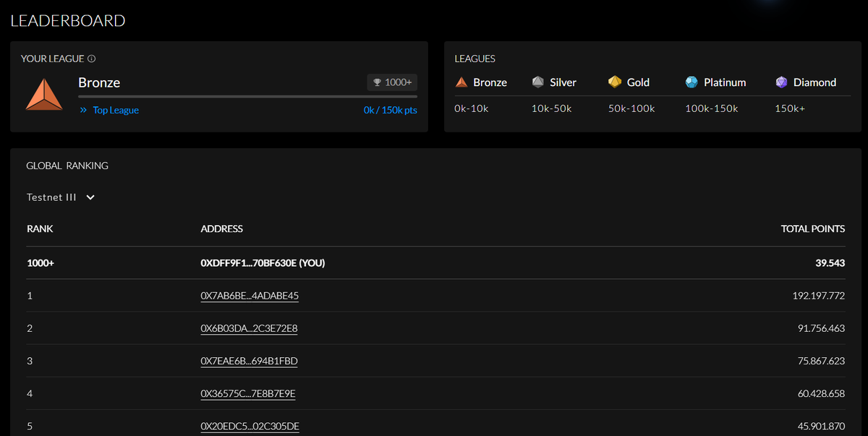Click the ADDRESS column header
Screen dimensions: 868x436
(222, 228)
